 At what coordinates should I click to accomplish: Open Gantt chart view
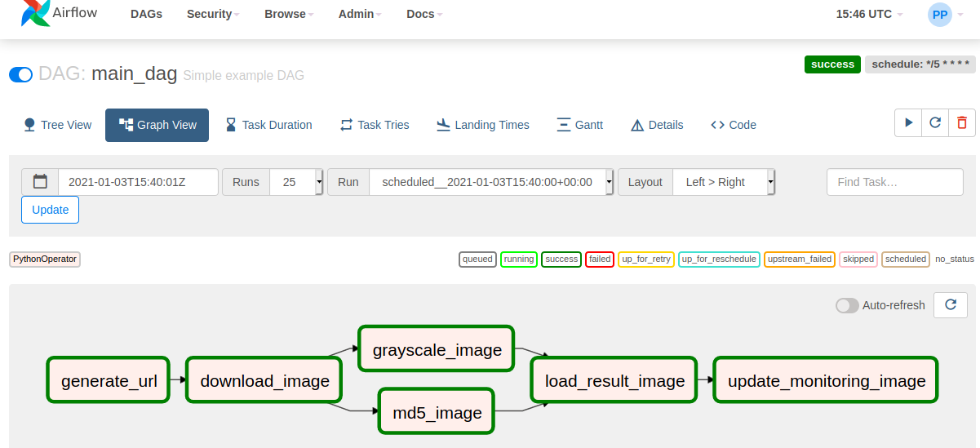tap(579, 125)
